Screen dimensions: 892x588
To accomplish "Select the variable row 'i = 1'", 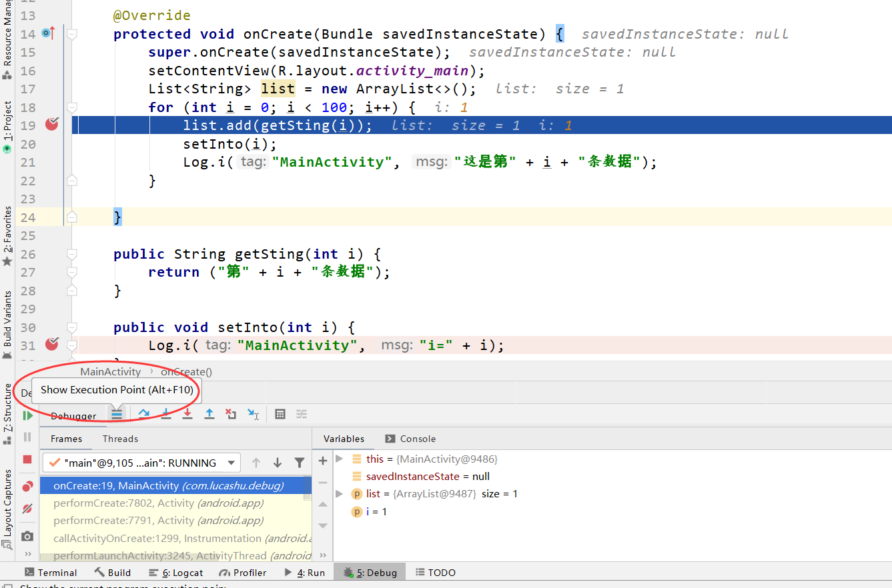I will [x=370, y=511].
